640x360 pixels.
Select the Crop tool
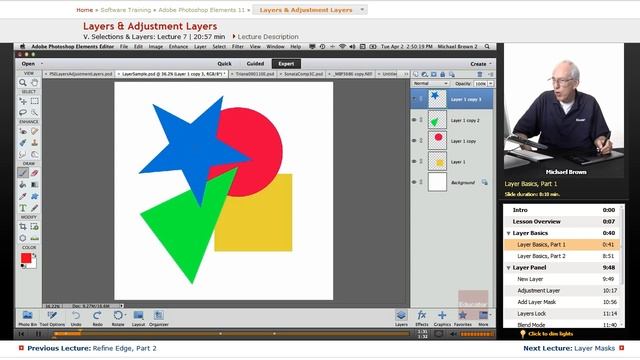(23, 227)
